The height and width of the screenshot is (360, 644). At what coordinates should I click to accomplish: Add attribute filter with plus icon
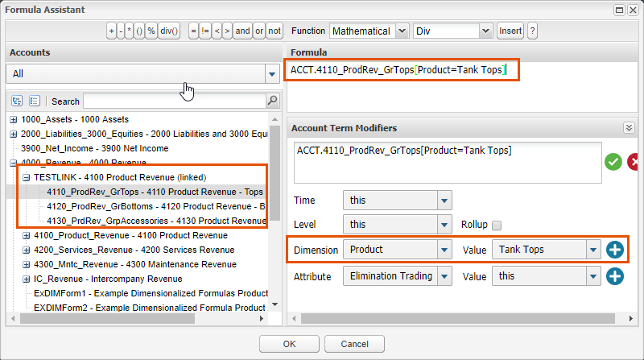615,276
